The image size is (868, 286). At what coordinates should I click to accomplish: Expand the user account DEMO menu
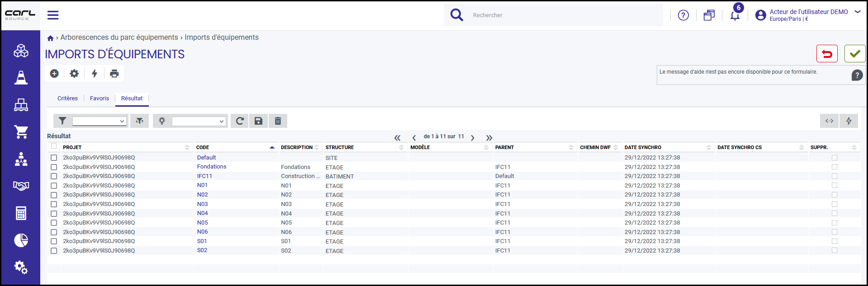coord(857,12)
